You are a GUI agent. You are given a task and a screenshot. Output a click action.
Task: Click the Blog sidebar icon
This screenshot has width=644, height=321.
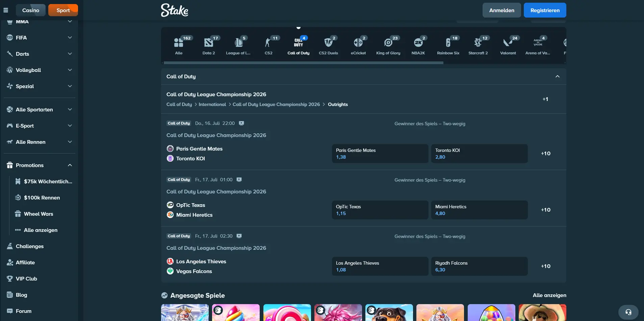coord(10,295)
